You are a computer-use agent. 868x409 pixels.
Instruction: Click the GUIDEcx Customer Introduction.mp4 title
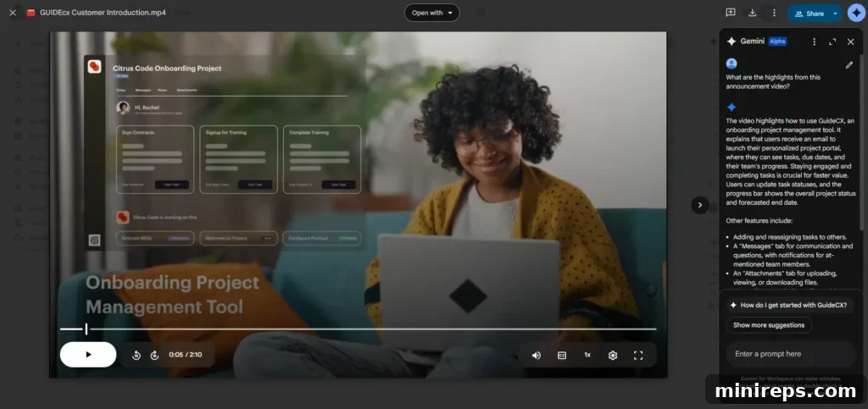coord(103,13)
